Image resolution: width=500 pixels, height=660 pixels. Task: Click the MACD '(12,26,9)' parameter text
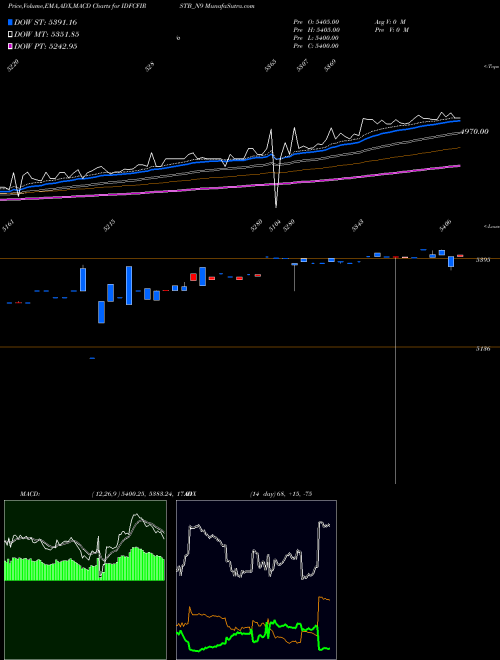point(106,494)
